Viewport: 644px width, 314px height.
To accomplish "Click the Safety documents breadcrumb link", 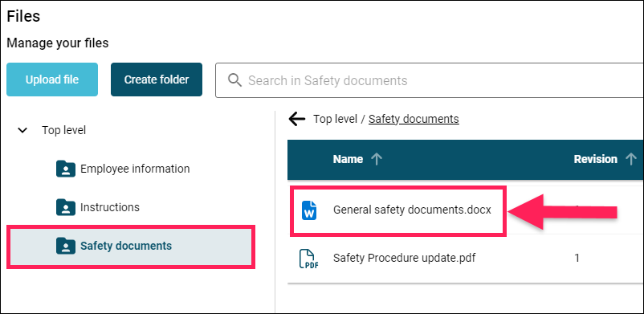I will (x=414, y=119).
